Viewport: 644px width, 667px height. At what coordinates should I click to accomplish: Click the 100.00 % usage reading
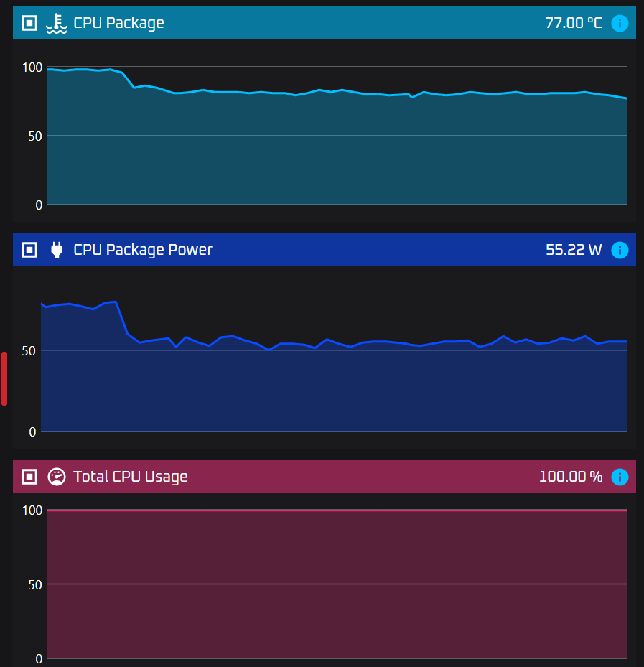tap(571, 477)
